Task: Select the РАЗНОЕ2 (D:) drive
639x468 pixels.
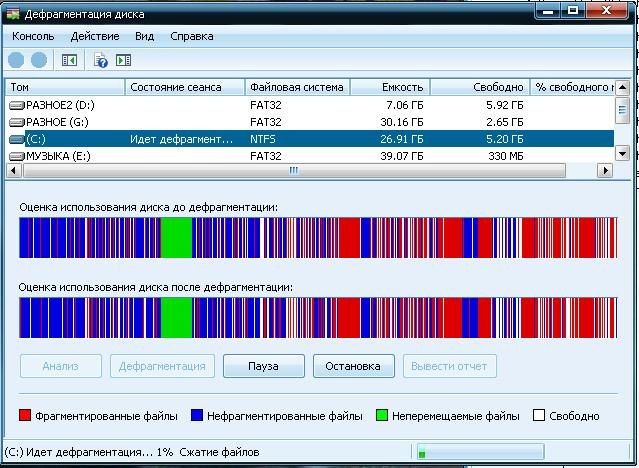Action: tap(60, 104)
